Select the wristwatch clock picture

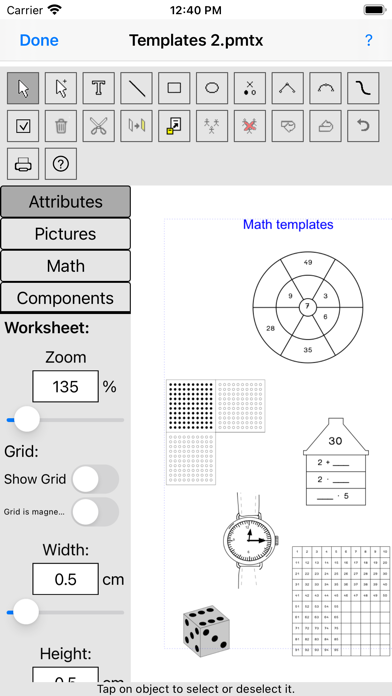click(x=251, y=540)
